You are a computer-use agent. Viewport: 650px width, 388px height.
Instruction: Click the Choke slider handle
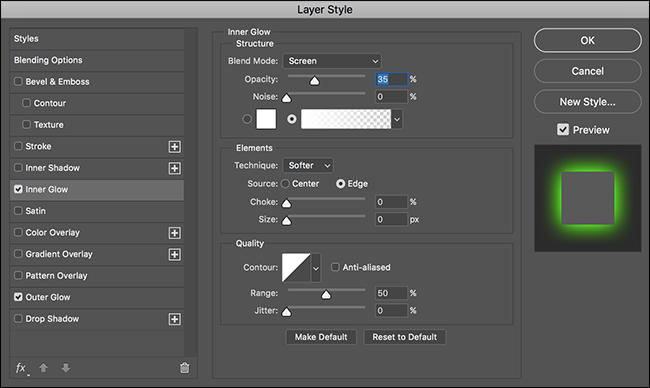pyautogui.click(x=286, y=204)
